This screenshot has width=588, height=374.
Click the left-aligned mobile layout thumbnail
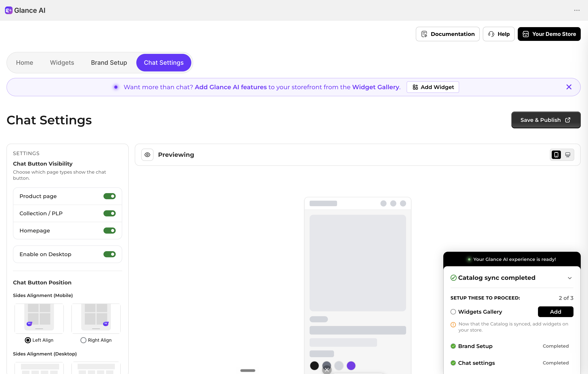(39, 318)
